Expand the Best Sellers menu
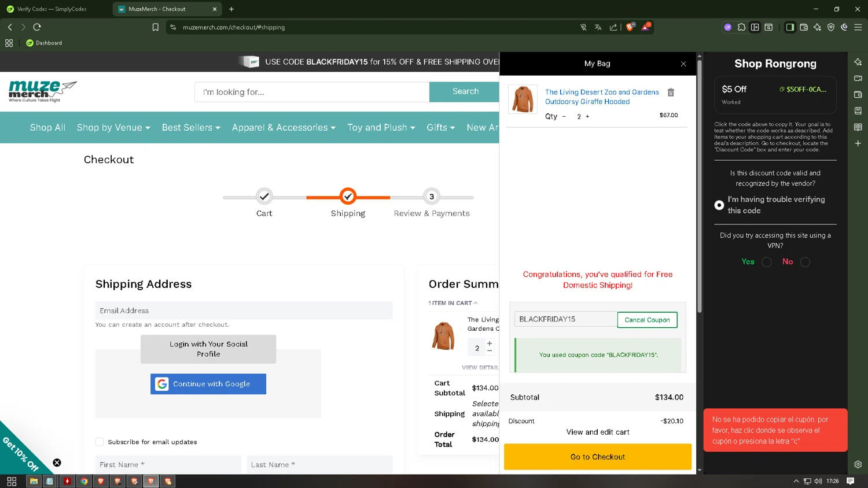The height and width of the screenshot is (488, 868). [x=191, y=128]
